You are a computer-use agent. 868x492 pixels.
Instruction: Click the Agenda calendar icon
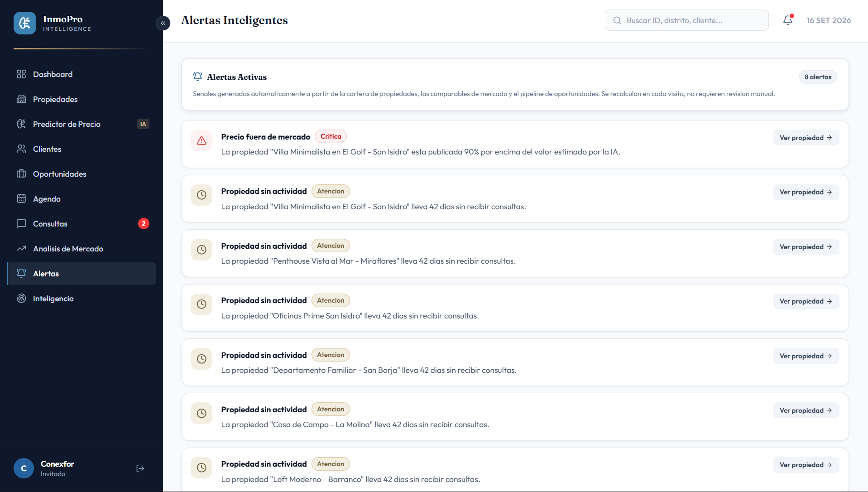pos(21,198)
